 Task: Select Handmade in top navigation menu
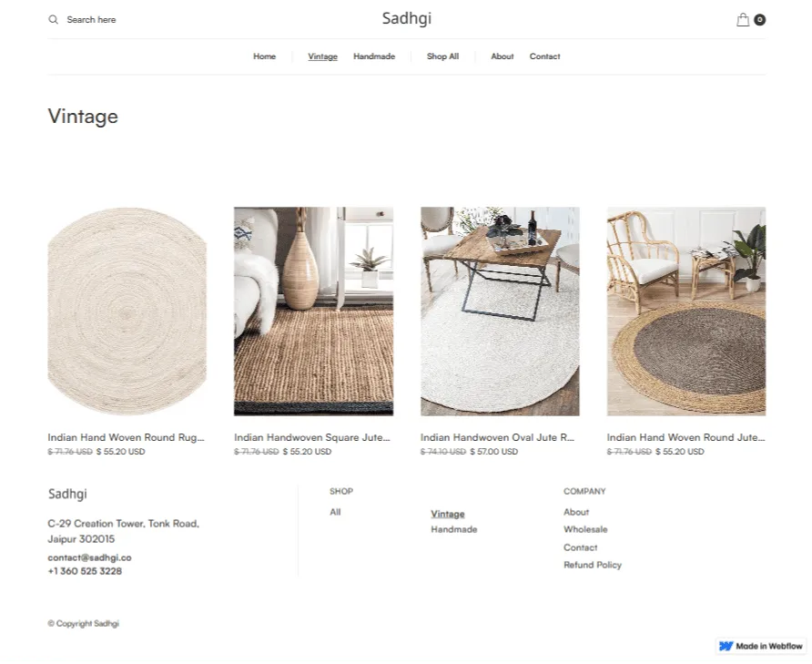tap(373, 56)
